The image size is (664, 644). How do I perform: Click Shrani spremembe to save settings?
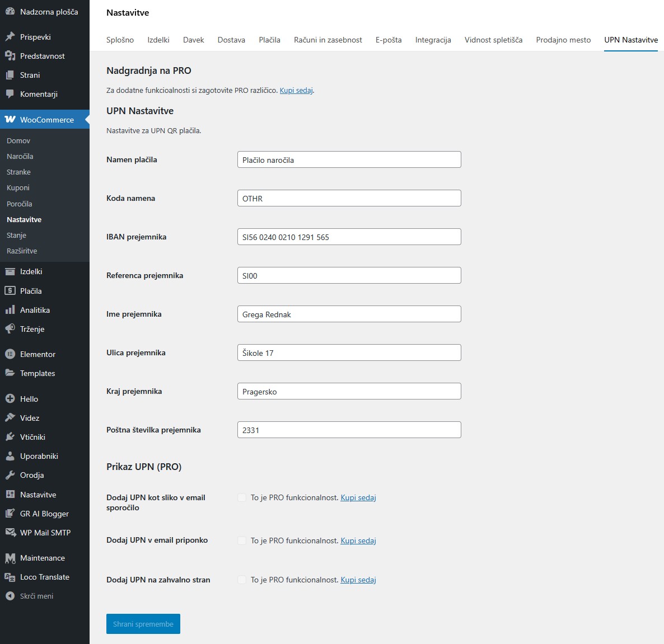143,623
